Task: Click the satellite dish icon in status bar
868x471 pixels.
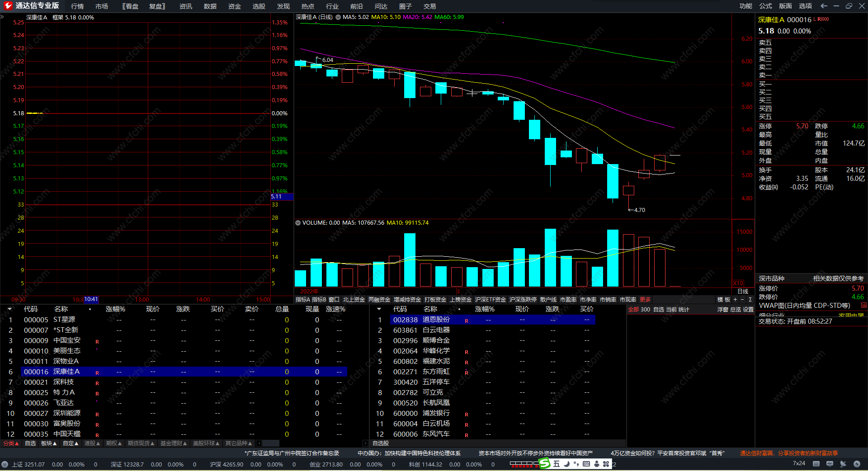Action: click(843, 464)
